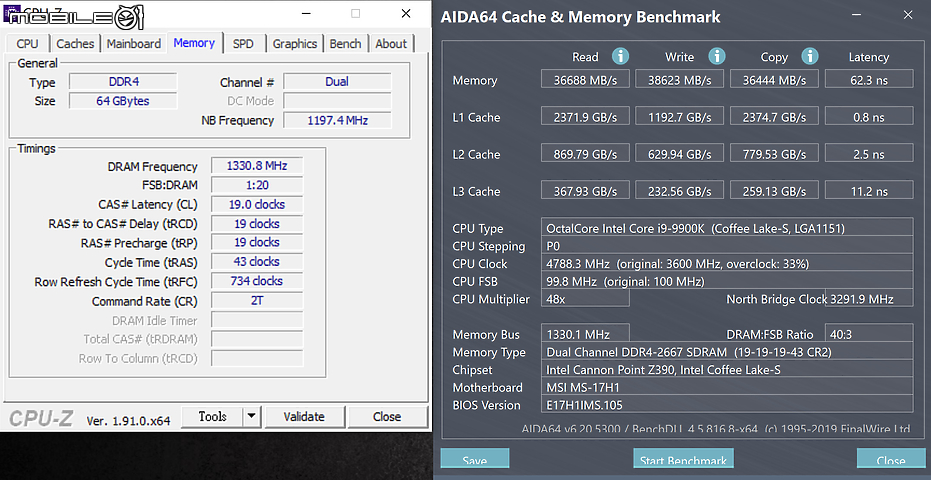
Task: Click L3 Cache Read value 367.93 GB/s
Action: (585, 191)
